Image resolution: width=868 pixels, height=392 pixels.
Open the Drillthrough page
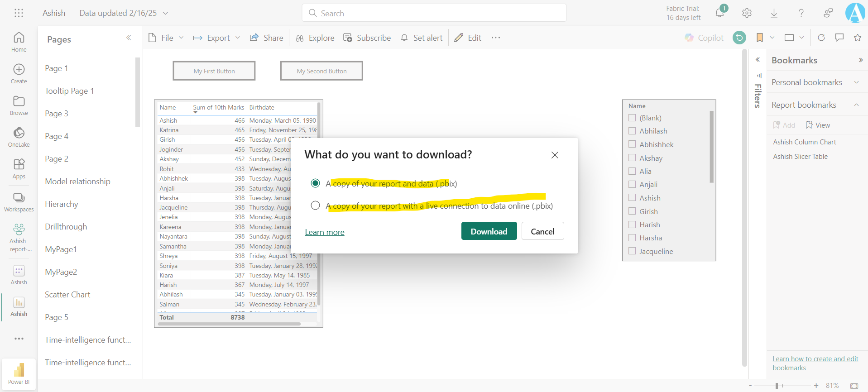66,227
